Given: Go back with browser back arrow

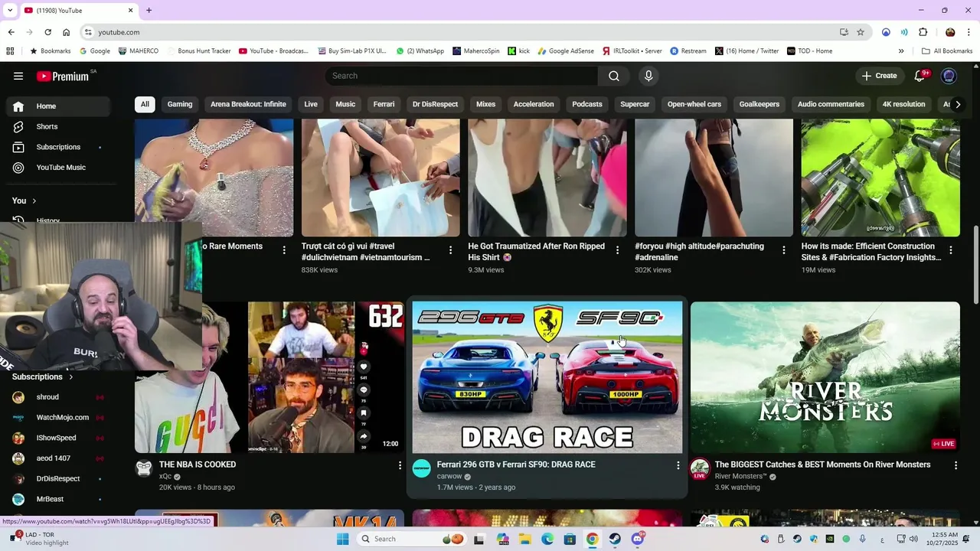Looking at the screenshot, I should [11, 32].
